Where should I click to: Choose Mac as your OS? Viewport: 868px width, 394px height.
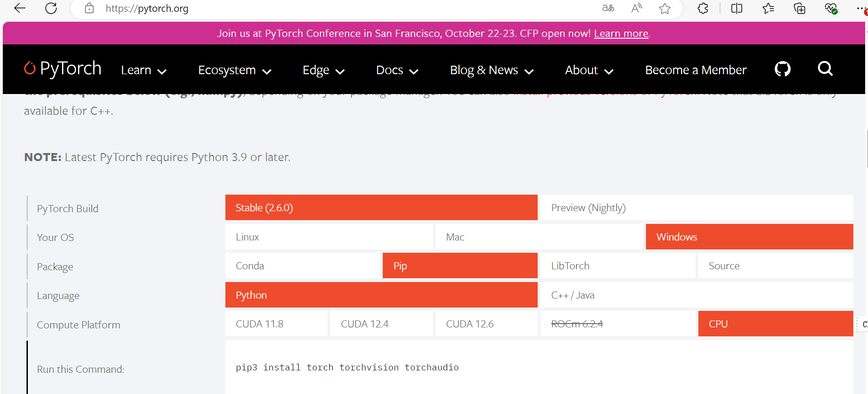point(539,237)
